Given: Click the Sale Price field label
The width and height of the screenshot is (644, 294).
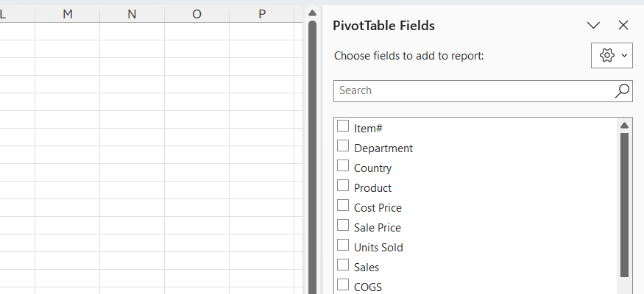Looking at the screenshot, I should pos(378,228).
